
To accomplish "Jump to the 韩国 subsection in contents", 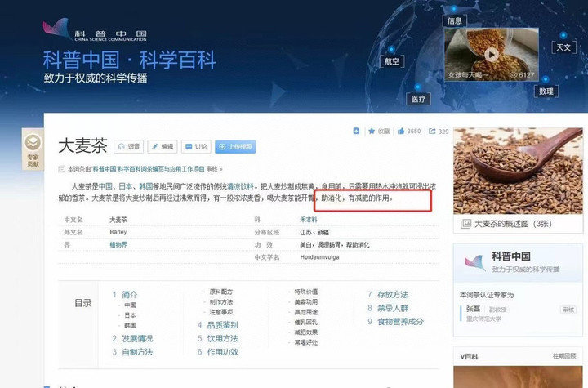I will [130, 325].
